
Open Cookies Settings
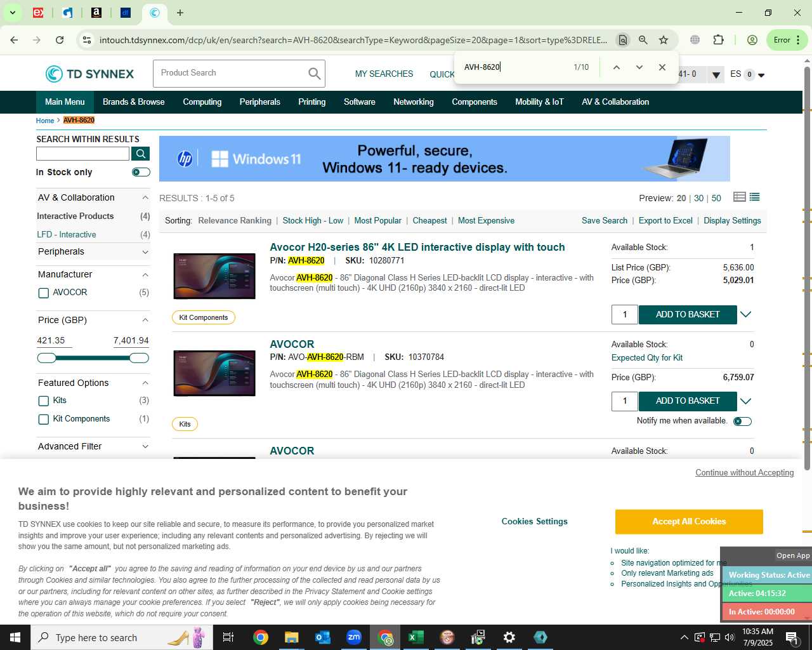[x=535, y=522]
